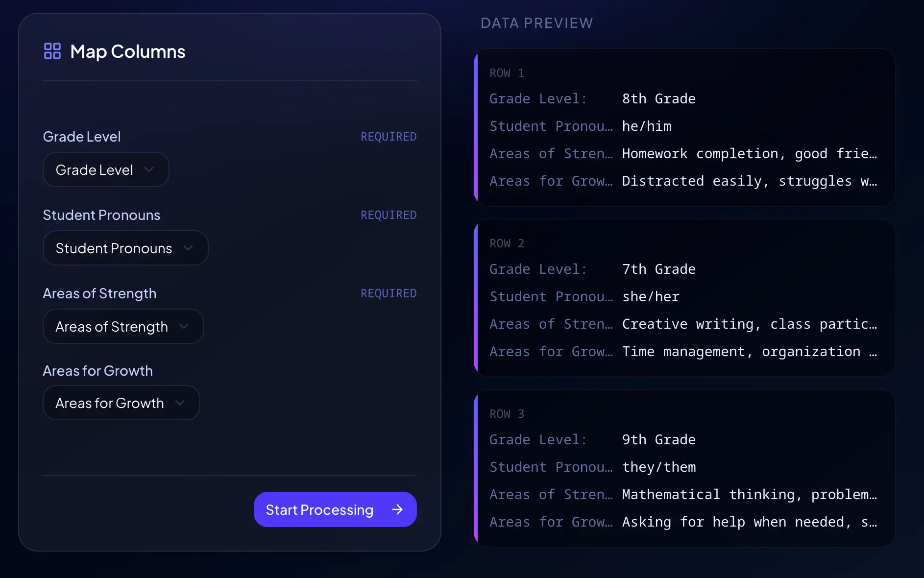Click the chevron on the Areas for Growth selector
Viewport: 924px width, 578px height.
point(180,403)
